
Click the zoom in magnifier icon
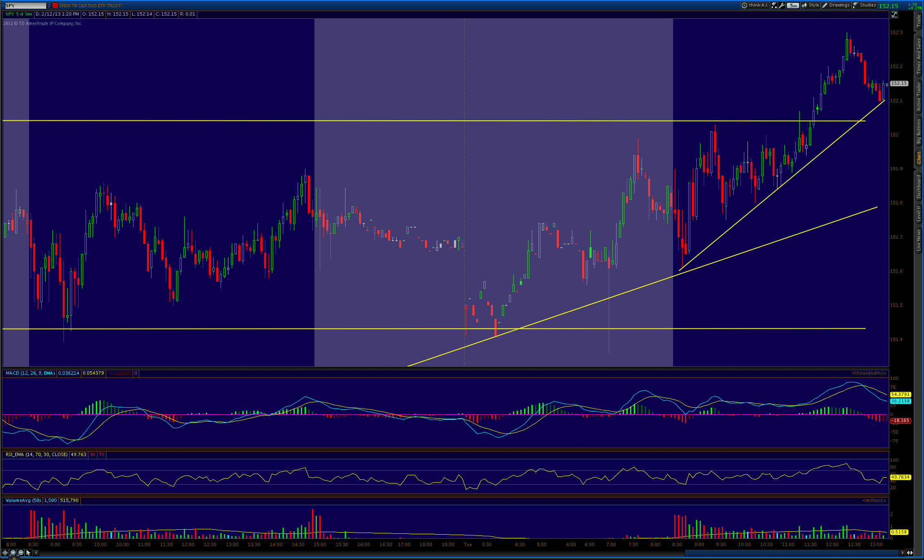tap(13, 553)
